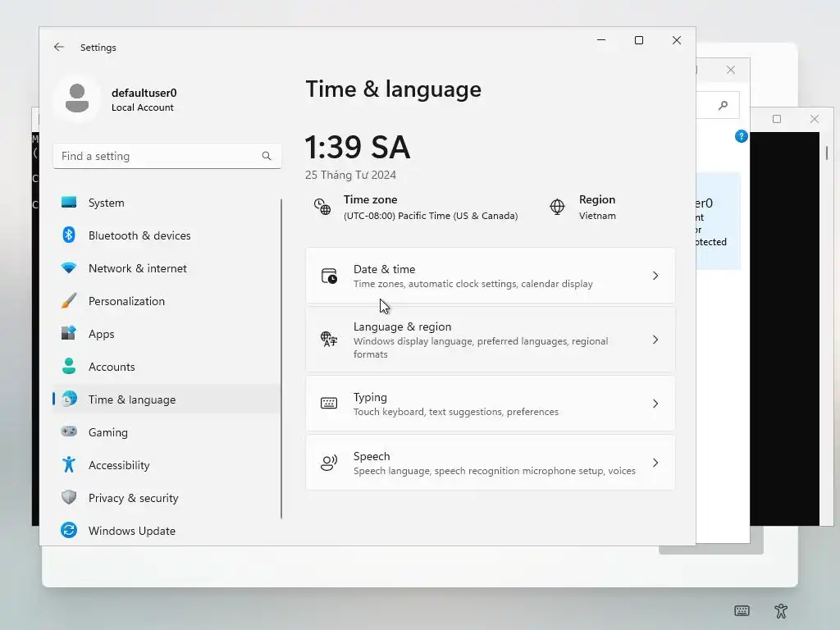Screen dimensions: 840x630
Task: Minimize the Settings window
Action: click(x=601, y=40)
